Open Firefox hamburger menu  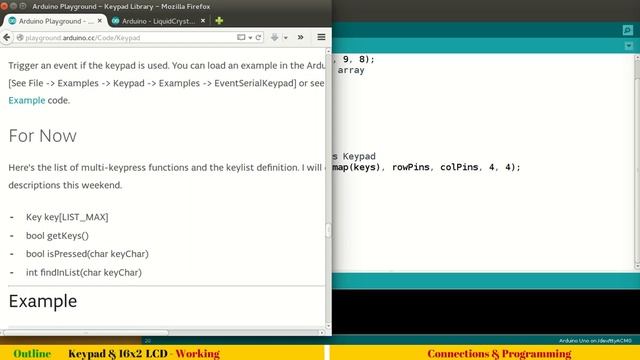[x=321, y=38]
